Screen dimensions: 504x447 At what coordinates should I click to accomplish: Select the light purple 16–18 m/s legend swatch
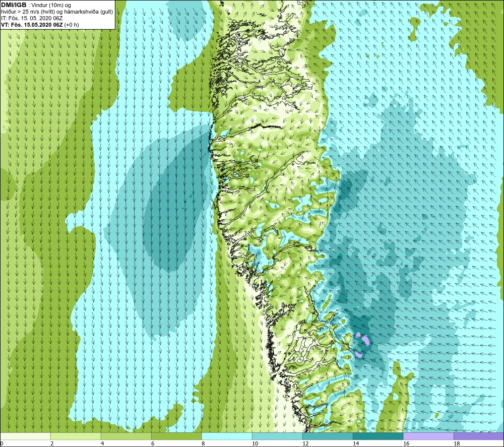[428, 436]
